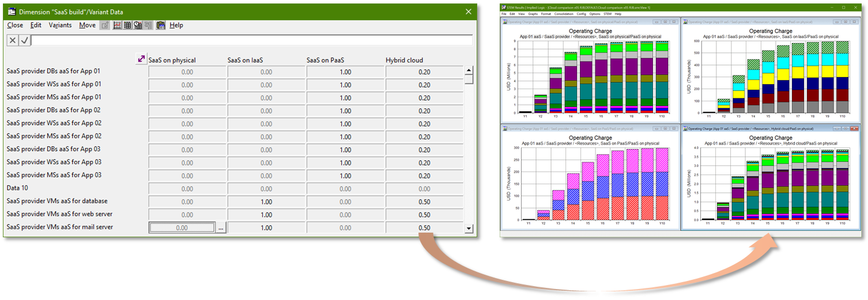Click SaaS on IaaS cell for VMs mail server

pyautogui.click(x=266, y=228)
